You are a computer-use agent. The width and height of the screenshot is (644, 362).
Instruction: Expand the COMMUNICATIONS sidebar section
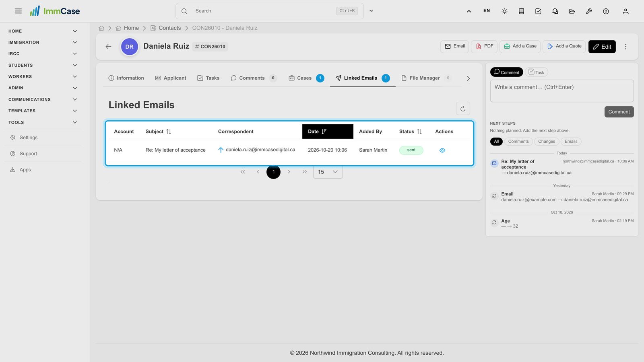pyautogui.click(x=43, y=99)
